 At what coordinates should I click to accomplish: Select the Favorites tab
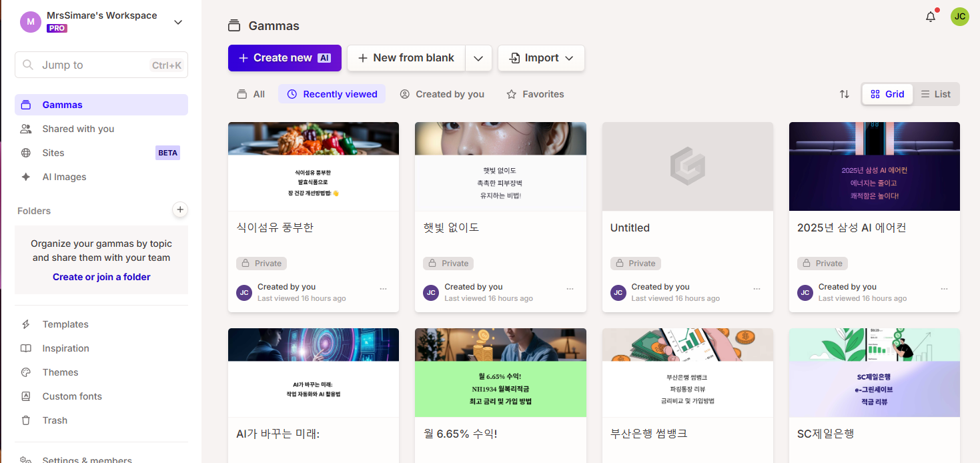535,94
